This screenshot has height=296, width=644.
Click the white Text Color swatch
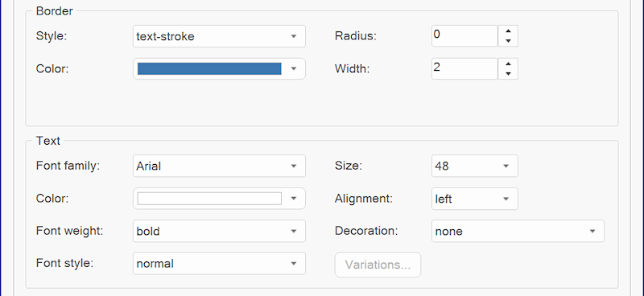pos(209,199)
